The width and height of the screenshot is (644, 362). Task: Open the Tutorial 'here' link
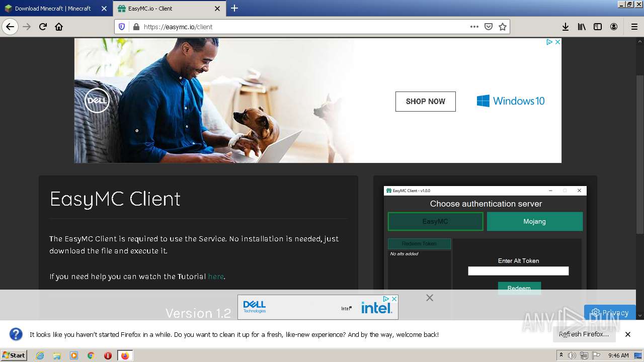tap(216, 277)
